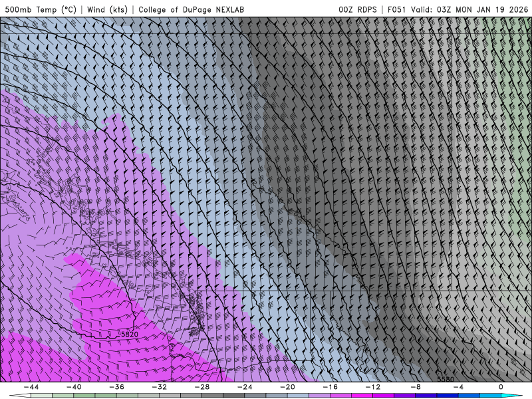The image size is (532, 399).
Task: Click the -8 legend value
Action: [x=416, y=387]
